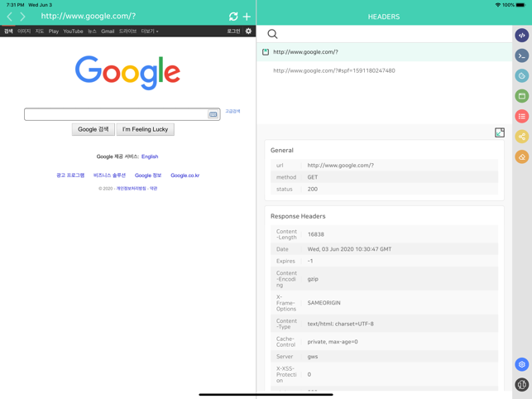Click the green browser window icon
The height and width of the screenshot is (399, 532).
pyautogui.click(x=521, y=96)
